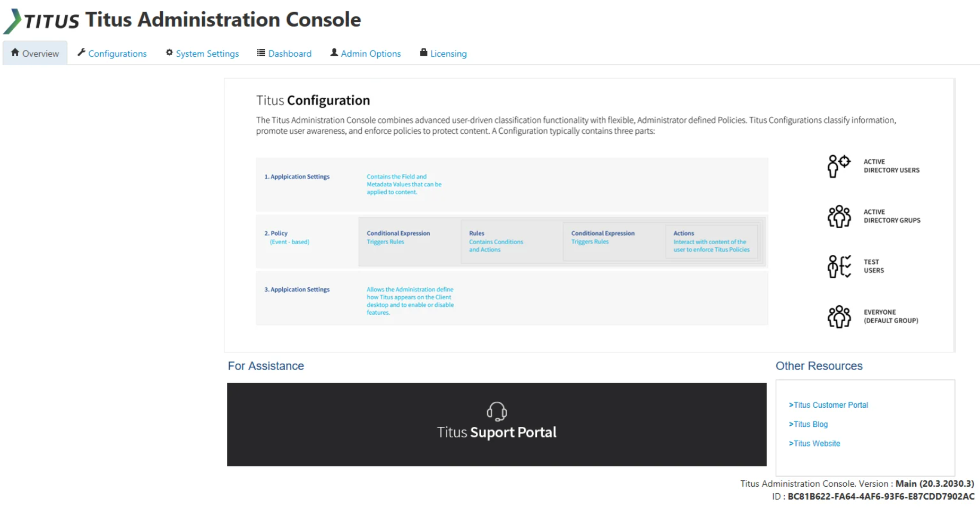
Task: Click the 'ACTIVE DIRECTORY USERS' label
Action: (891, 166)
